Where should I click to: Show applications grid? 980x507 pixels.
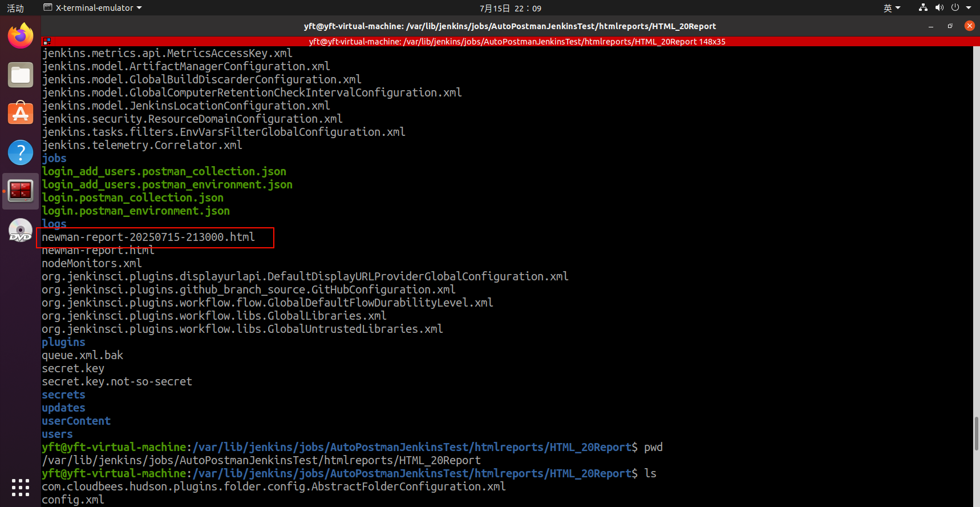[x=21, y=487]
